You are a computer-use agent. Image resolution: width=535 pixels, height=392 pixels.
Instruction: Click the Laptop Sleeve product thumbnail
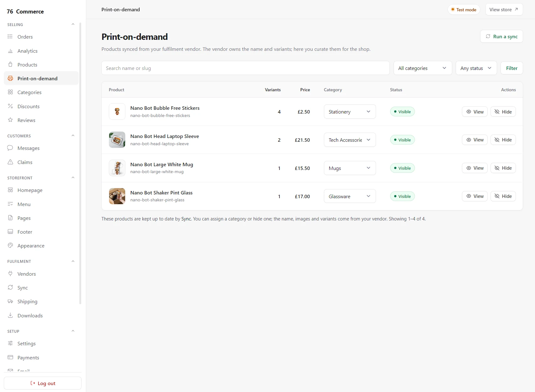(117, 140)
